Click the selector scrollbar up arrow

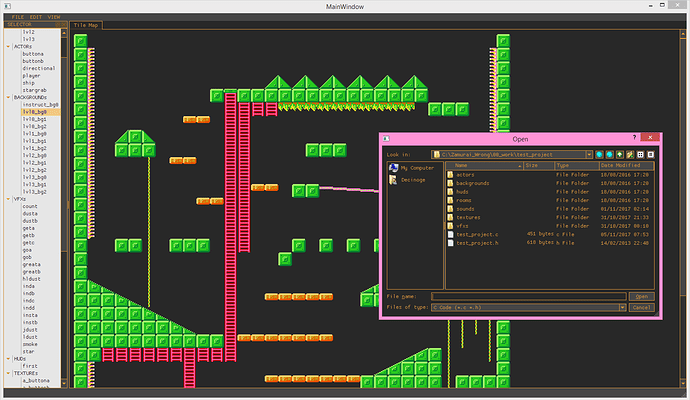pyautogui.click(x=64, y=33)
